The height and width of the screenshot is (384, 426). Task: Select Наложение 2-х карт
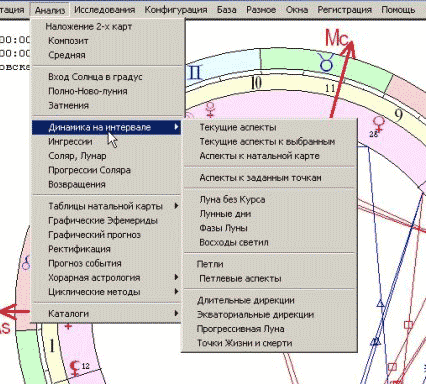coord(107,27)
